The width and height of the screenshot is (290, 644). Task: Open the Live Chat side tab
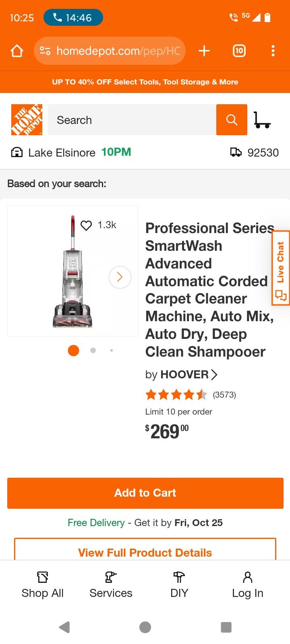click(x=281, y=268)
